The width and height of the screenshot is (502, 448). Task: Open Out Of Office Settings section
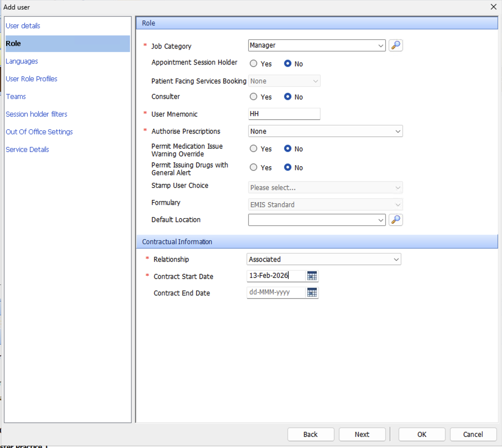click(39, 132)
